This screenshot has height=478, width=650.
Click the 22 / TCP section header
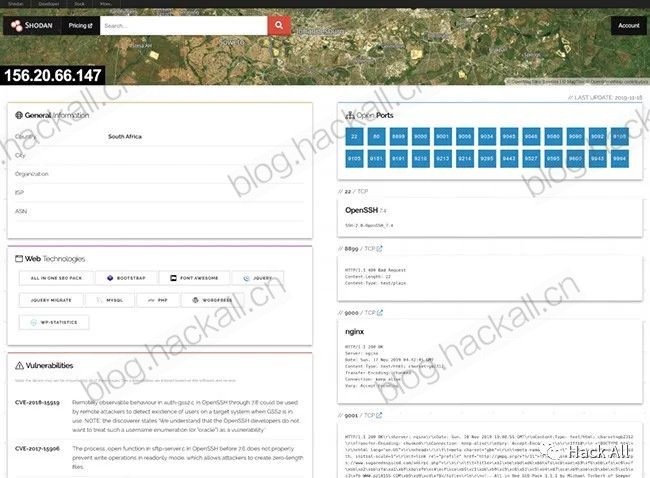tap(353, 191)
